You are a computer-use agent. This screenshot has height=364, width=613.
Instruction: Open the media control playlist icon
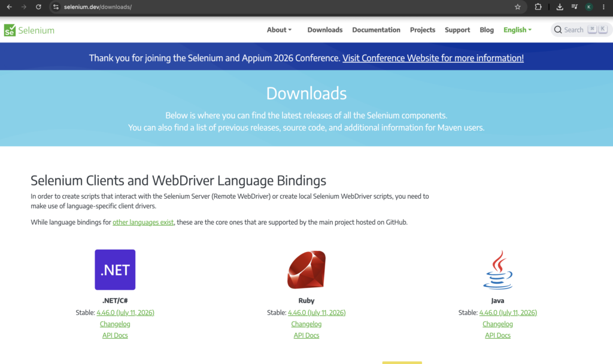pyautogui.click(x=574, y=7)
